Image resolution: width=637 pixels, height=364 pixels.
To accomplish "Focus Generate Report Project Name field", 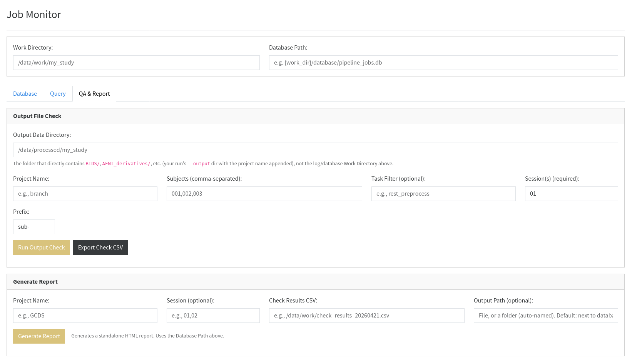I will 85,316.
